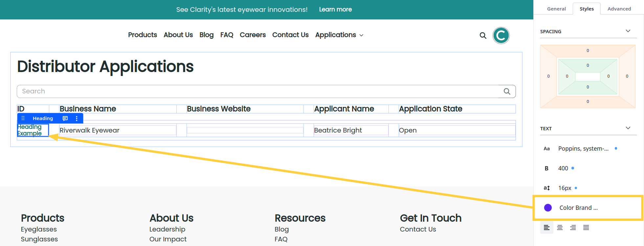Set text alignment to center
644x246 pixels.
click(x=560, y=228)
